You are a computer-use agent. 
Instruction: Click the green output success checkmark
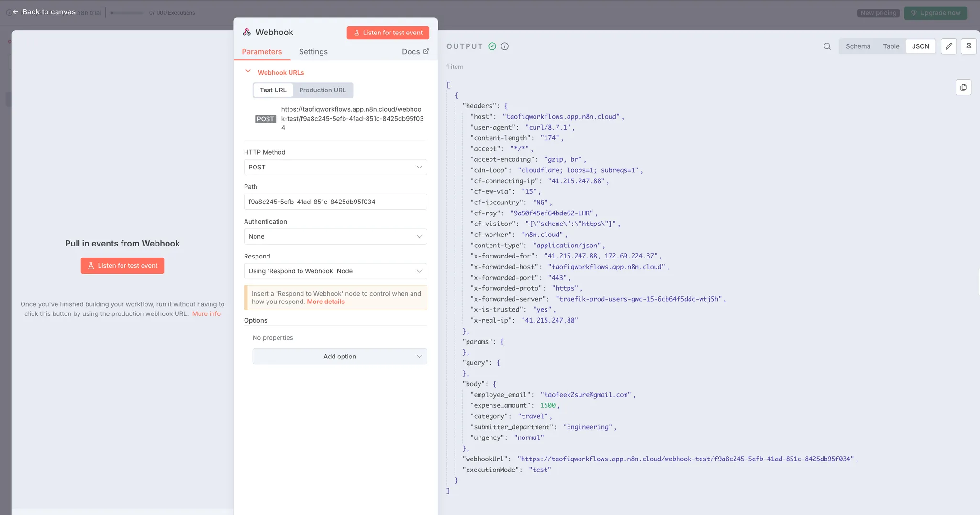(x=492, y=46)
